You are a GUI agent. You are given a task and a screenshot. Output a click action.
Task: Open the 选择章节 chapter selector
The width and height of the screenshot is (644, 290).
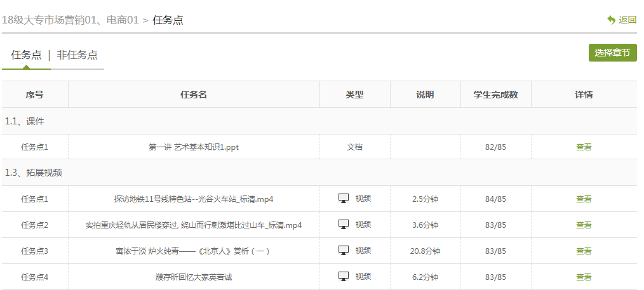point(612,53)
